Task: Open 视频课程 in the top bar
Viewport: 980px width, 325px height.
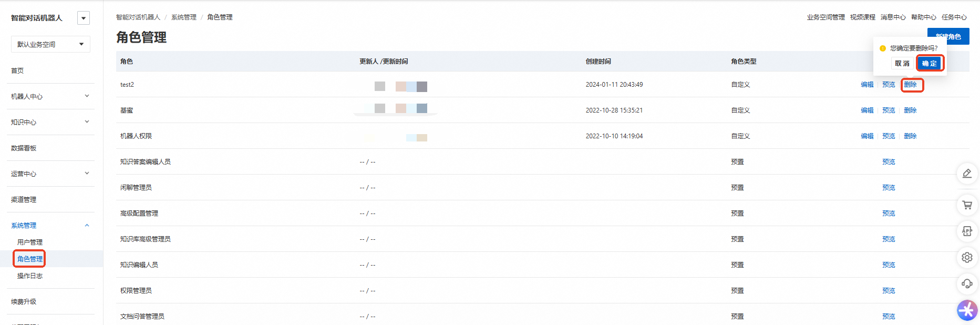Action: point(863,17)
